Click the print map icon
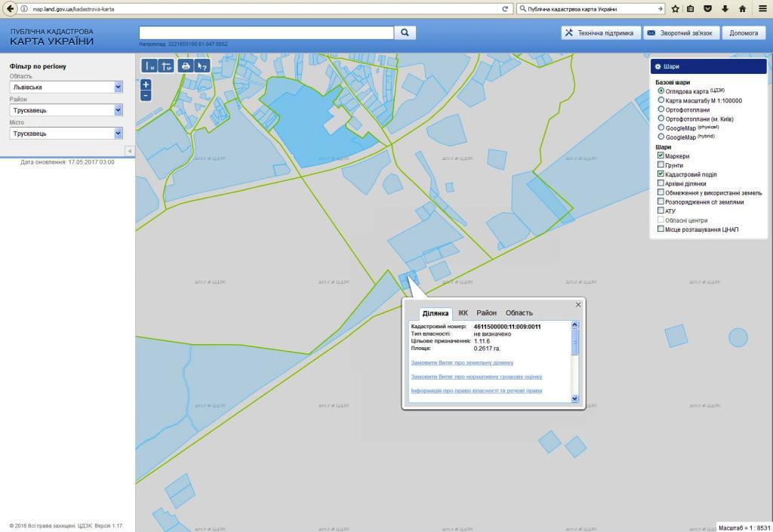Image resolution: width=773 pixels, height=532 pixels. [x=186, y=66]
